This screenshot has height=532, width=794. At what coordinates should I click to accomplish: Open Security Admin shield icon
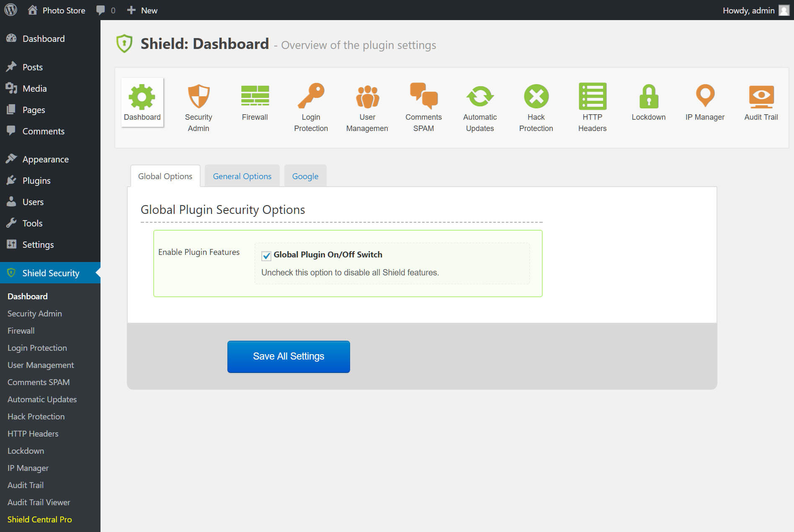click(x=198, y=96)
